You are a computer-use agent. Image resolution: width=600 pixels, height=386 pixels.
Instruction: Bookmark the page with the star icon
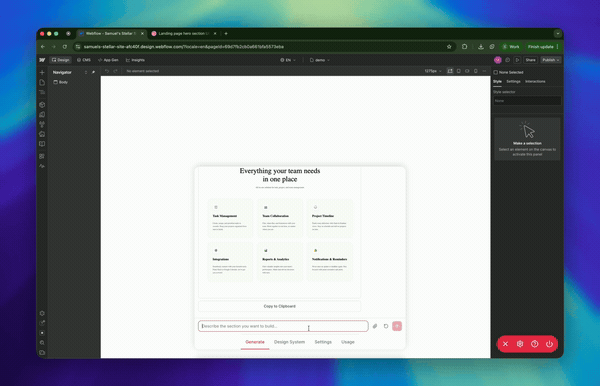pyautogui.click(x=449, y=47)
